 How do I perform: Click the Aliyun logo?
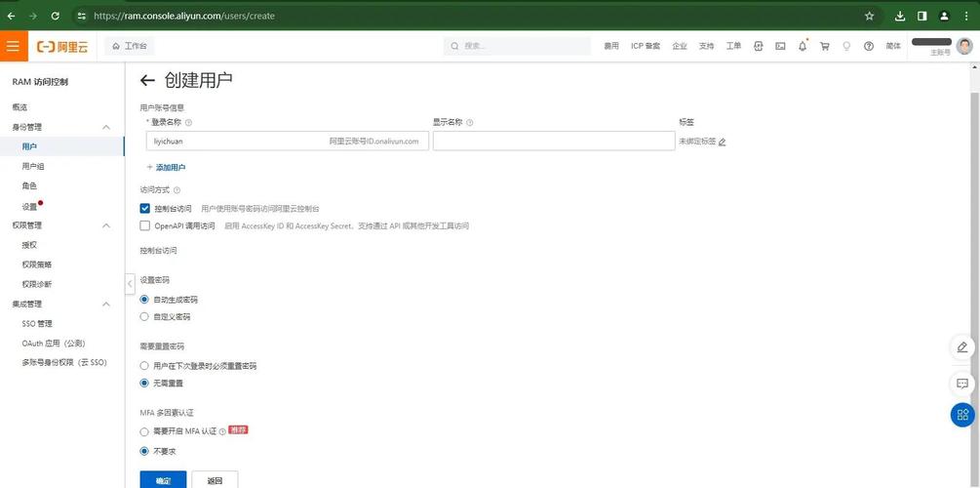coord(62,46)
